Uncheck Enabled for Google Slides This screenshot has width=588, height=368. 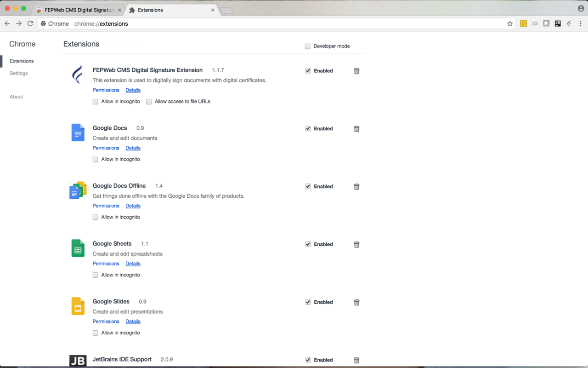pyautogui.click(x=308, y=302)
